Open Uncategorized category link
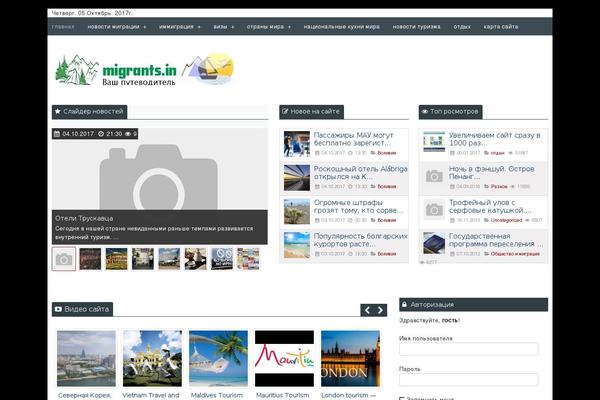The width and height of the screenshot is (600, 400). pyautogui.click(x=506, y=220)
